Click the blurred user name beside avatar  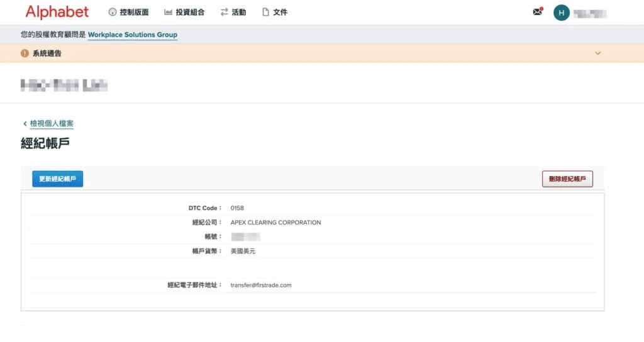pos(590,14)
